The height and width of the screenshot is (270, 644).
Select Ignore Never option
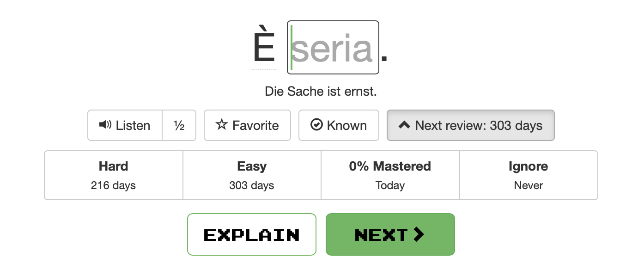point(529,175)
